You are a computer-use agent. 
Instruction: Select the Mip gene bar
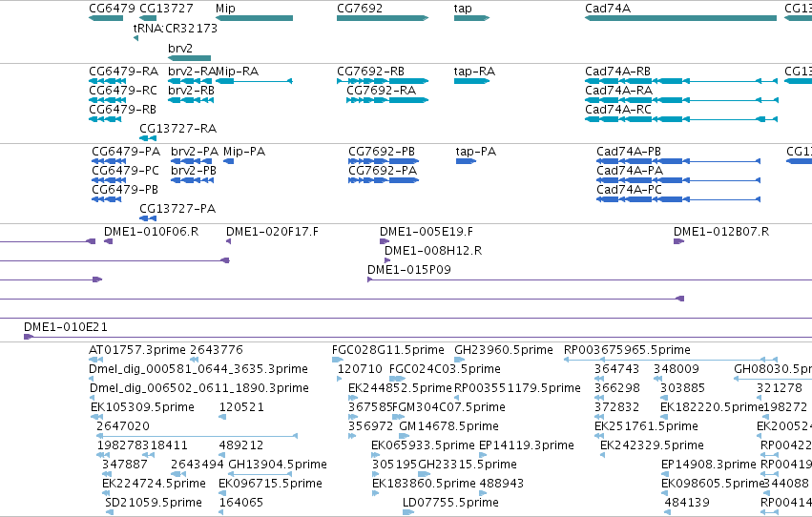[254, 18]
